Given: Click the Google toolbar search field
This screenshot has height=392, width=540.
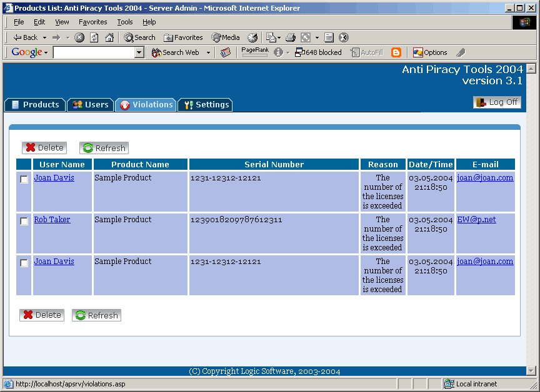Looking at the screenshot, I should 94,52.
